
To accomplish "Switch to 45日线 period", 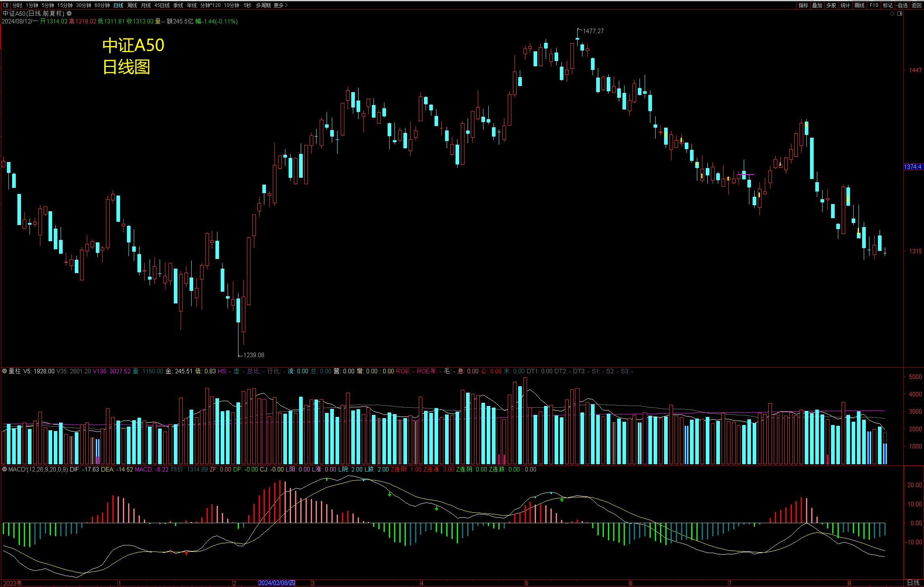I will click(162, 5).
